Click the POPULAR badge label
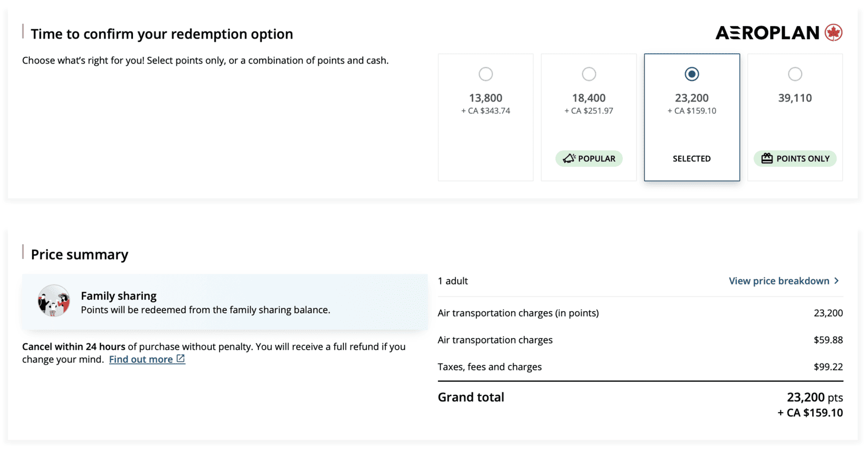This screenshot has height=449, width=868. tap(596, 159)
